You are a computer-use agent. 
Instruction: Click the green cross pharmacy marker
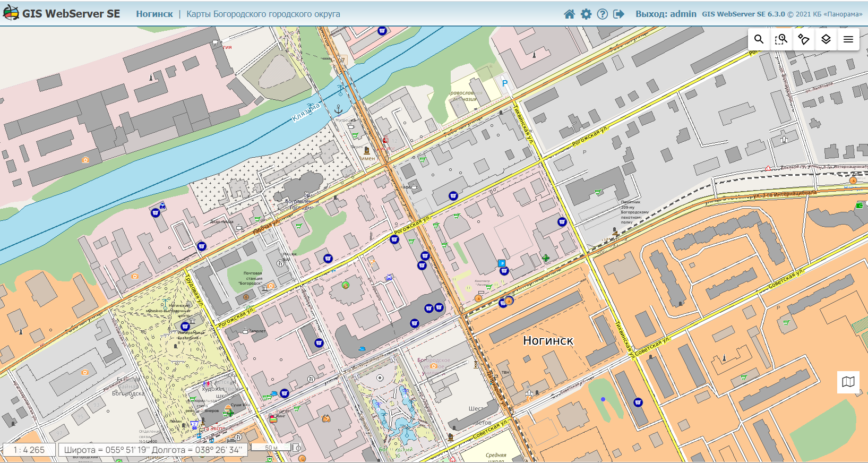point(546,258)
